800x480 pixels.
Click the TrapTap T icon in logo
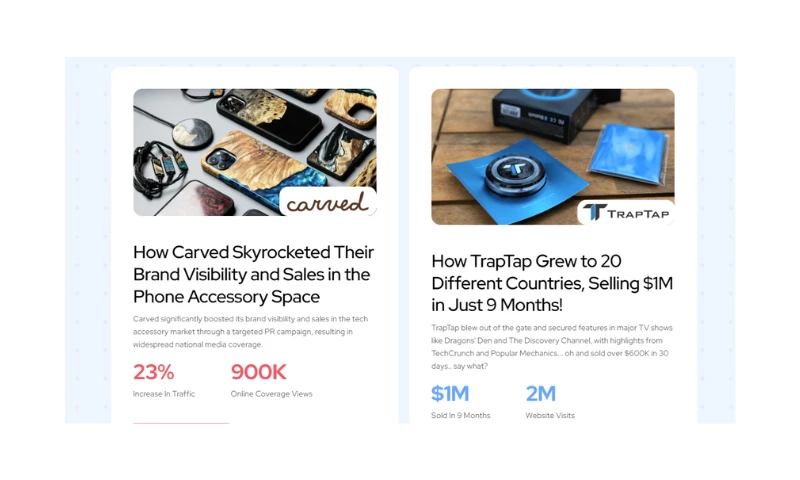coord(595,212)
